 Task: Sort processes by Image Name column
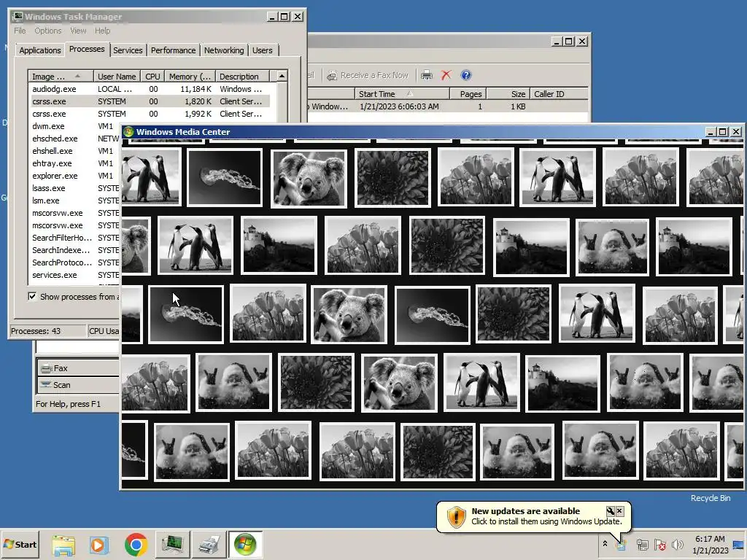point(61,76)
